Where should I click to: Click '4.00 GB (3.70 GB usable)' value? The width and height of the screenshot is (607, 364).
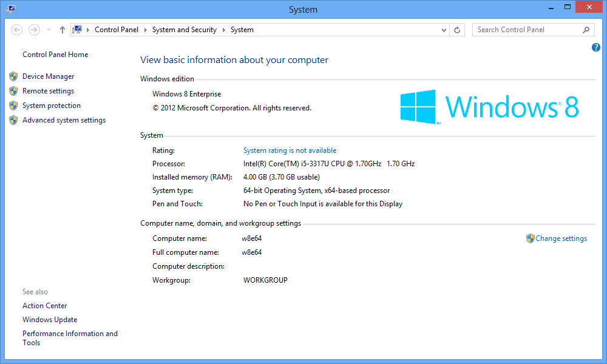click(x=282, y=177)
